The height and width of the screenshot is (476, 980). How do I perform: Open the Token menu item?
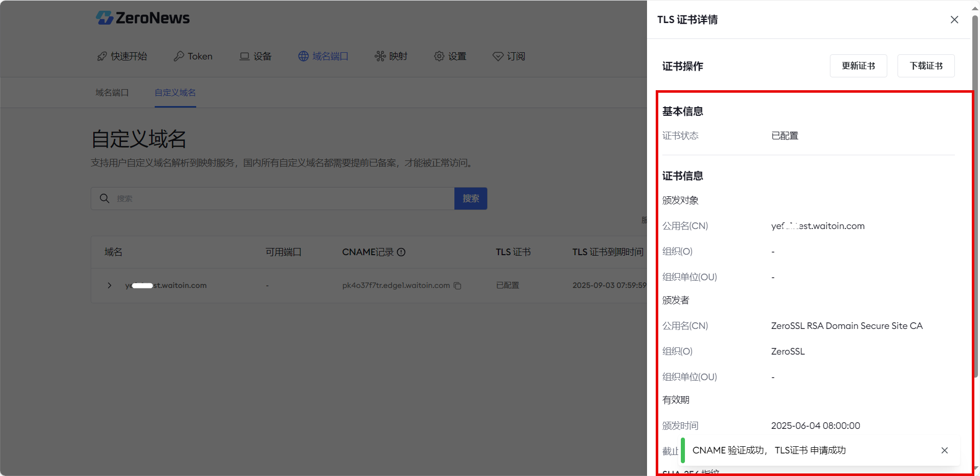193,56
